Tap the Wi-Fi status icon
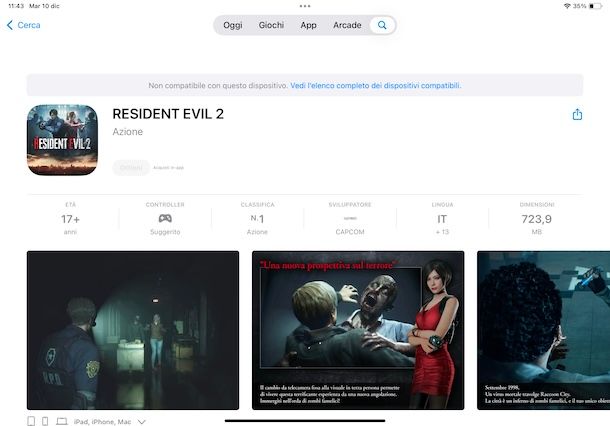The height and width of the screenshot is (426, 610). coord(567,6)
